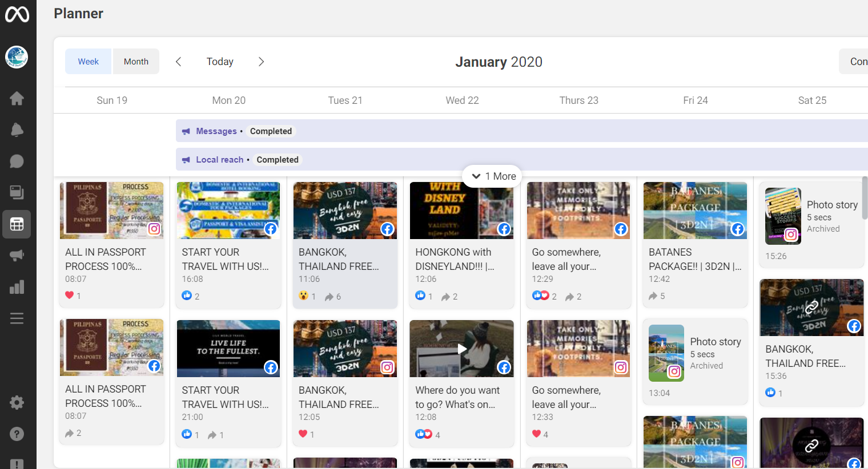
Task: Open ALL IN PASSPORT PROCESS 08:07 Instagram post
Action: click(111, 244)
